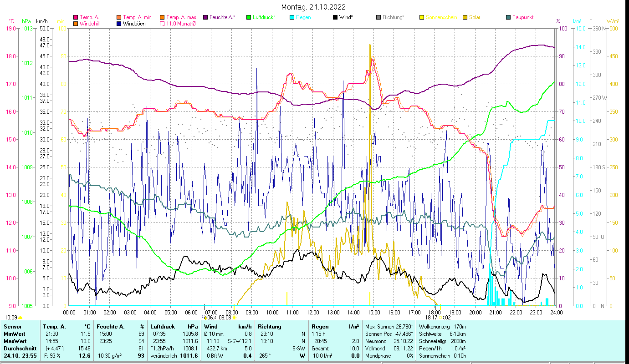Viewport: 629px width, 364px height.
Task: Select the purple Feuchte A.* legend square
Action: click(205, 17)
